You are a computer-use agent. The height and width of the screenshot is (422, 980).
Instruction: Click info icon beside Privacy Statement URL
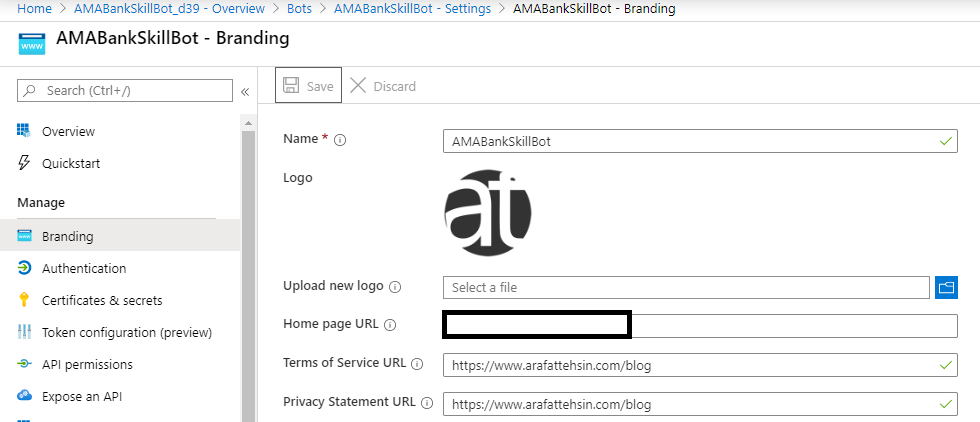[427, 403]
